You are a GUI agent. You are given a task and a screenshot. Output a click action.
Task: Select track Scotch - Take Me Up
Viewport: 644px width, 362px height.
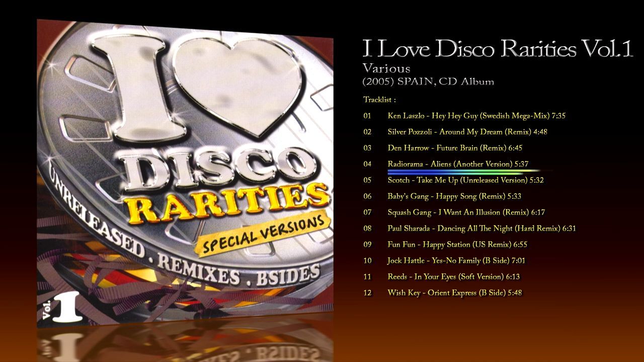tap(465, 180)
